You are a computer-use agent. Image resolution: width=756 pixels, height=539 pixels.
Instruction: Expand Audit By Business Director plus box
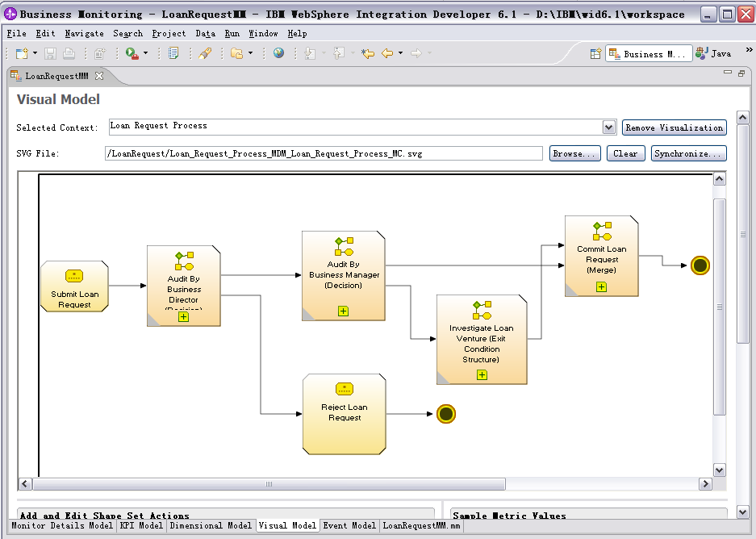(x=183, y=317)
